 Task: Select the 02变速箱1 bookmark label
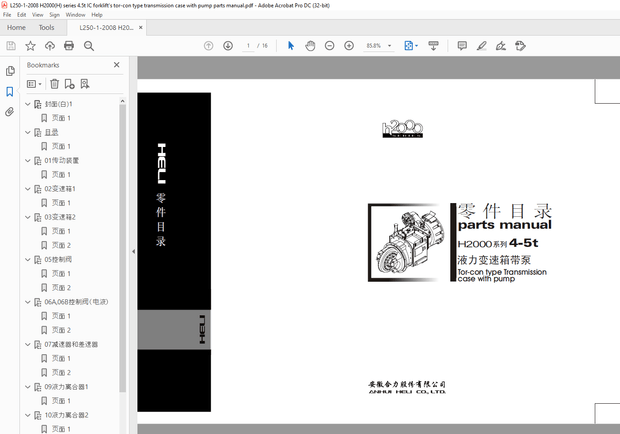click(x=60, y=189)
